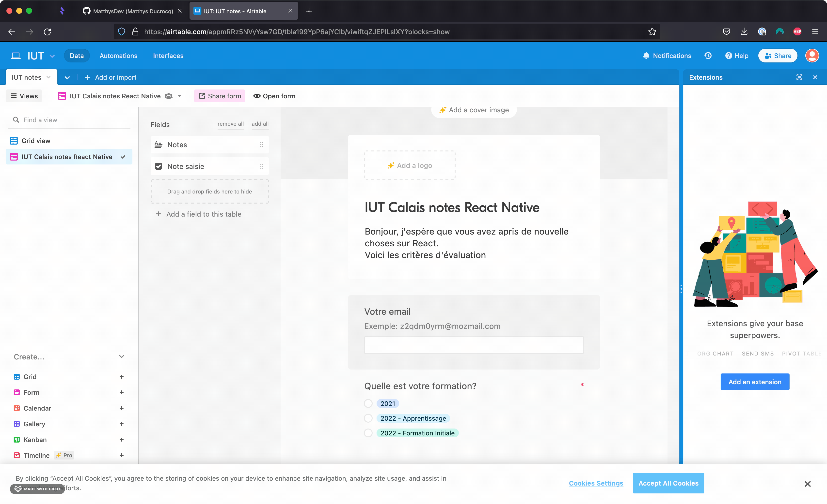Click the plus icon next to Kanban
The width and height of the screenshot is (827, 504).
(122, 440)
